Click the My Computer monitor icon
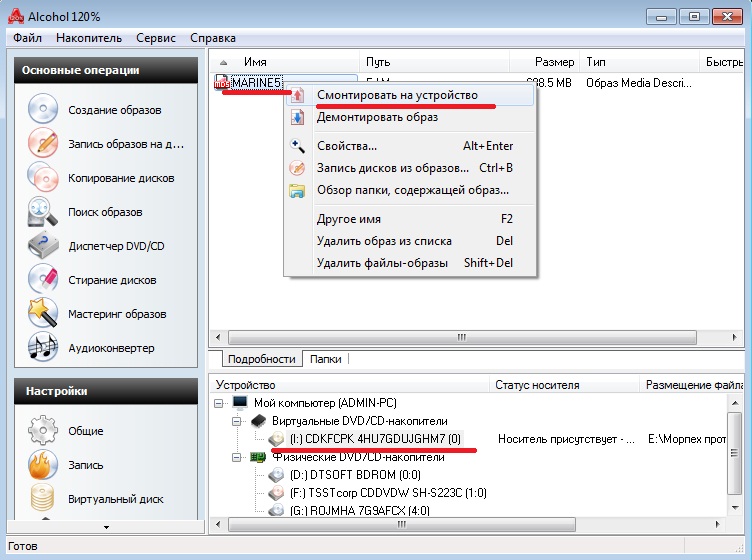The width and height of the screenshot is (752, 560). 240,402
